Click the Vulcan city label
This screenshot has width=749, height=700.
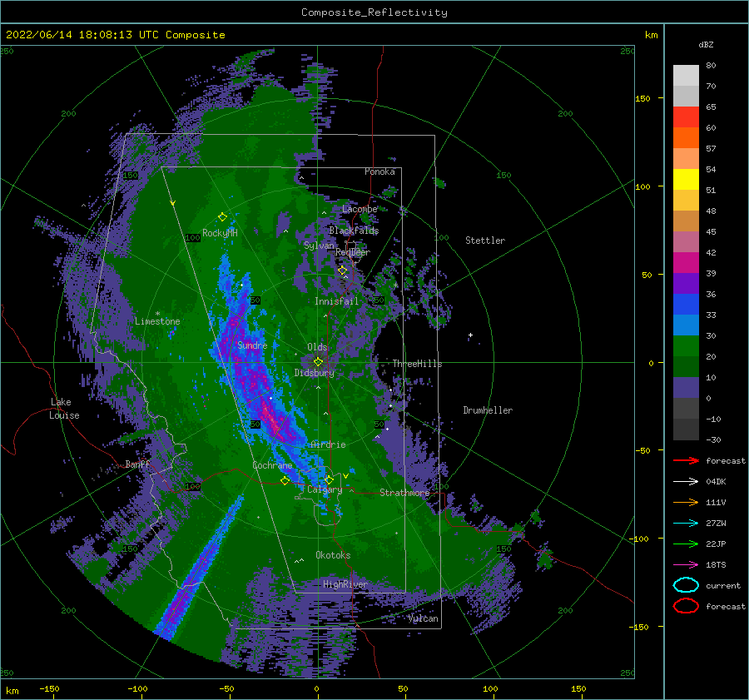coord(423,618)
